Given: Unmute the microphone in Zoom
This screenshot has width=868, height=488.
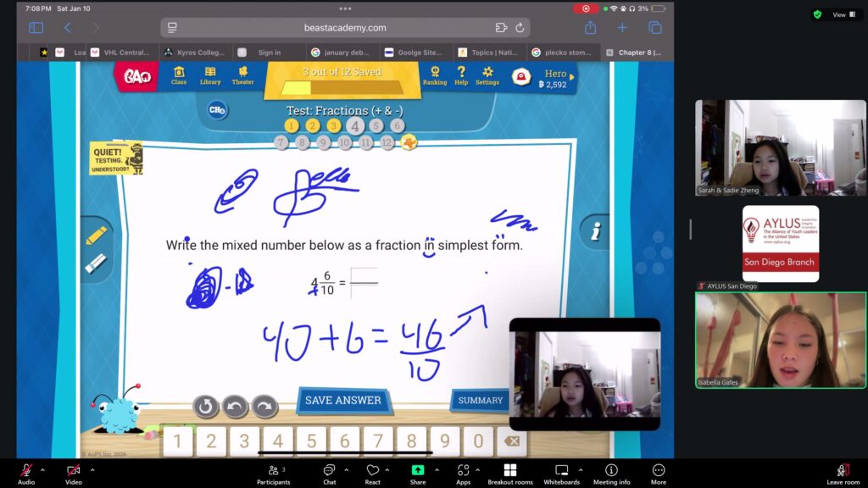Looking at the screenshot, I should [x=25, y=471].
